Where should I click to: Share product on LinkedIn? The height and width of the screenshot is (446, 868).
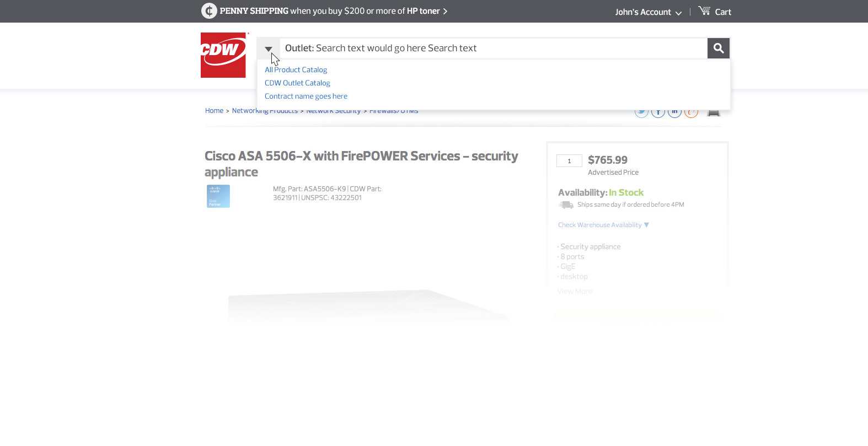pos(674,112)
